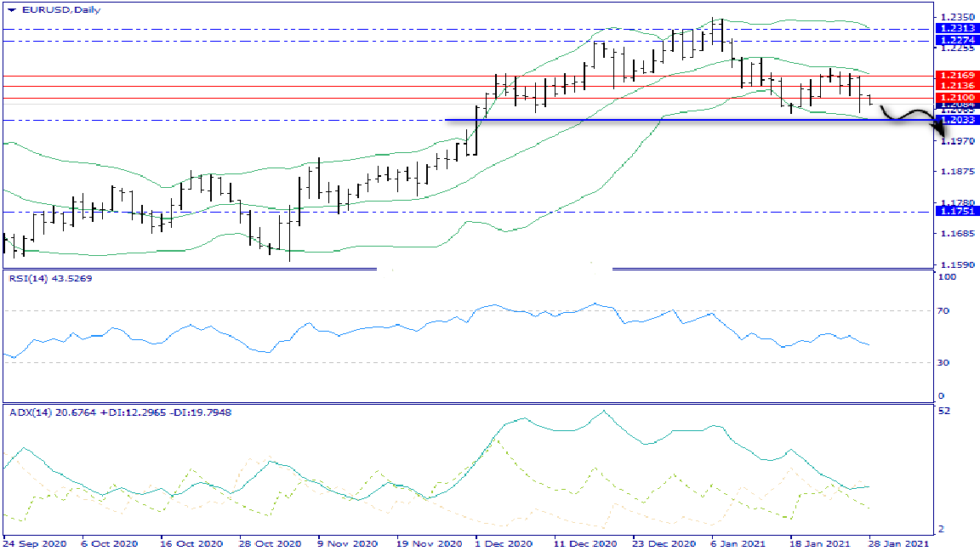Click the red 1.2169 resistance label
Viewport: 980px width, 551px height.
pyautogui.click(x=955, y=76)
